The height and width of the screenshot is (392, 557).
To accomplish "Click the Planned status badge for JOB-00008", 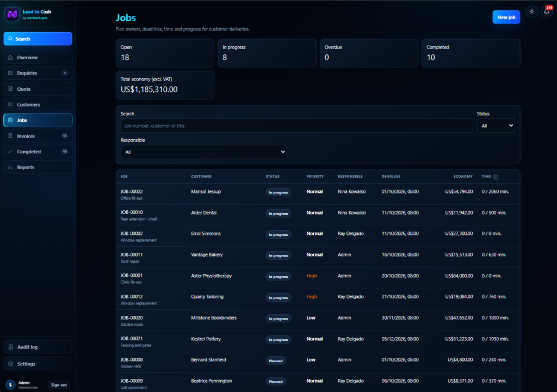I will pos(276,361).
